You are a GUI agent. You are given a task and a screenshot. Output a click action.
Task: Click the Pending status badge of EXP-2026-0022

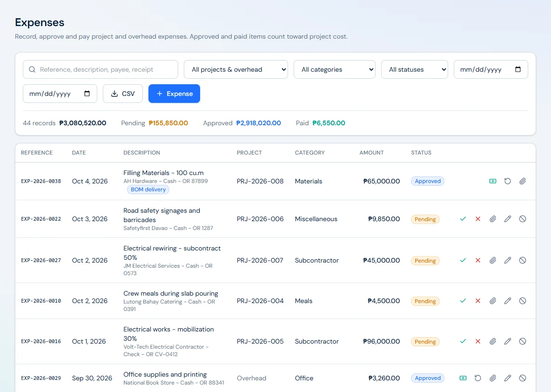425,219
